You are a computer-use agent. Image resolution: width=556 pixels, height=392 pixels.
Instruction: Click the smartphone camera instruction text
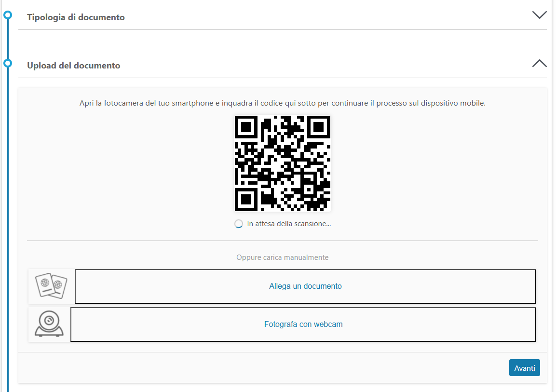click(x=283, y=103)
